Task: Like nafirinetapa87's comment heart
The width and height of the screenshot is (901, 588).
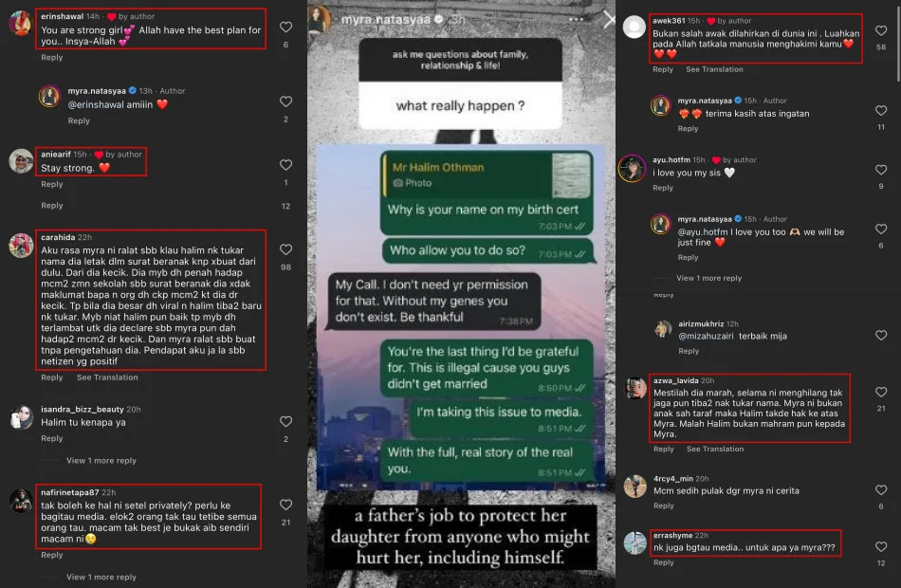Action: tap(285, 505)
